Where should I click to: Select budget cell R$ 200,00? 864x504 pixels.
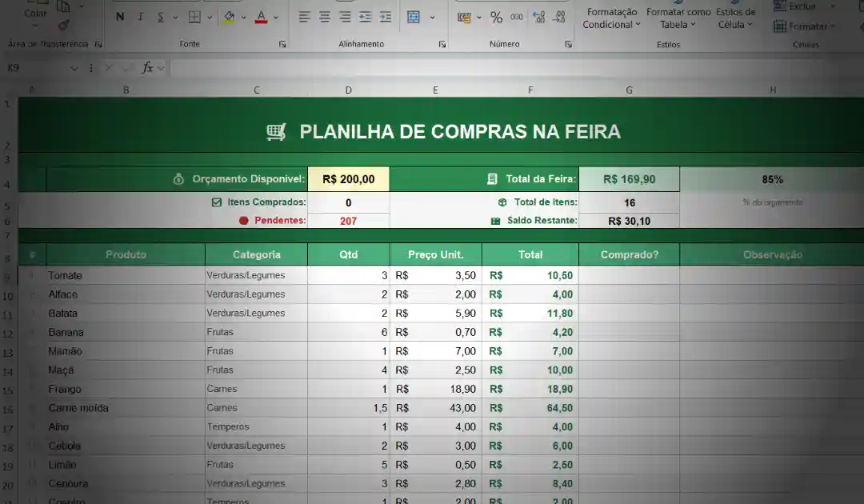[x=349, y=179]
